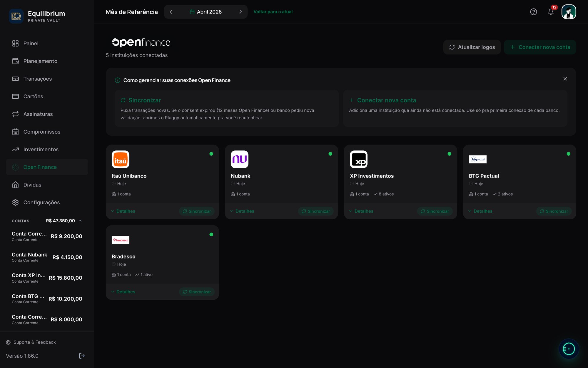Screen dimensions: 588x368
Task: Click the XP Investimentos logo
Action: [359, 159]
